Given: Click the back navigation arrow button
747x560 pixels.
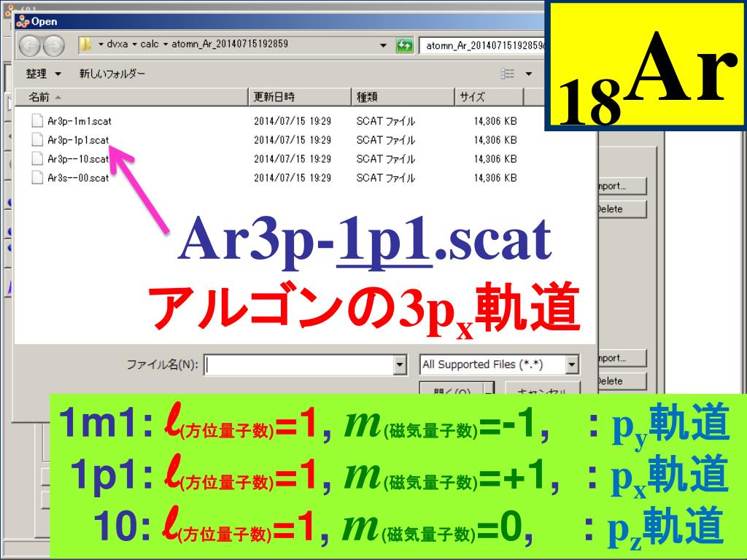Looking at the screenshot, I should [29, 46].
